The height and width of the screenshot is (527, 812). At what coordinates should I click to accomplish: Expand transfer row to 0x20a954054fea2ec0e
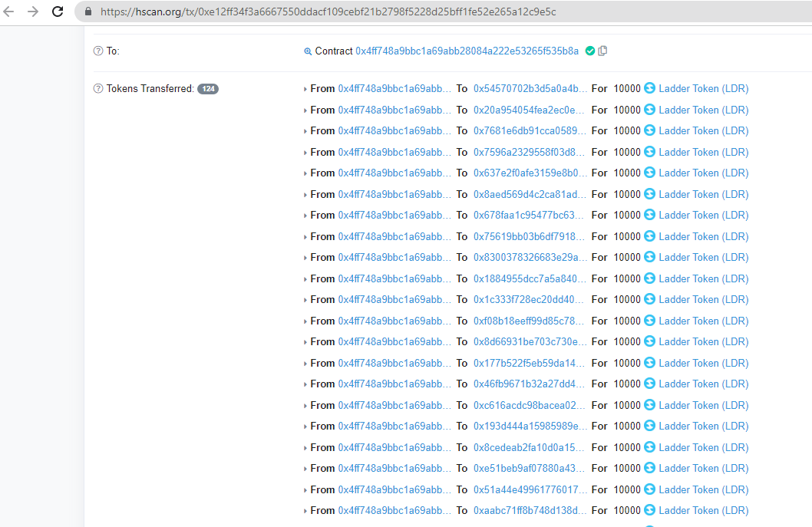tap(305, 110)
